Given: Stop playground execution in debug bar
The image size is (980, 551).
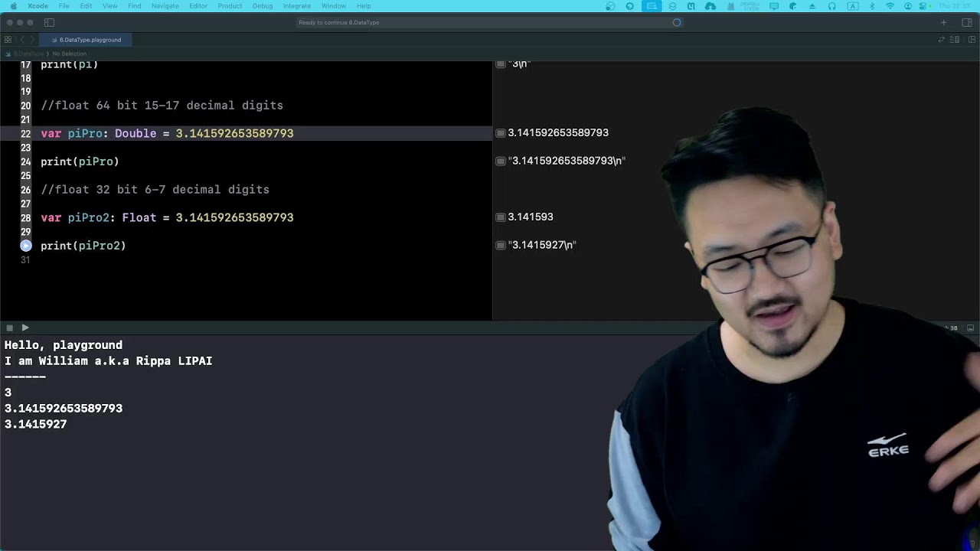Looking at the screenshot, I should [10, 328].
